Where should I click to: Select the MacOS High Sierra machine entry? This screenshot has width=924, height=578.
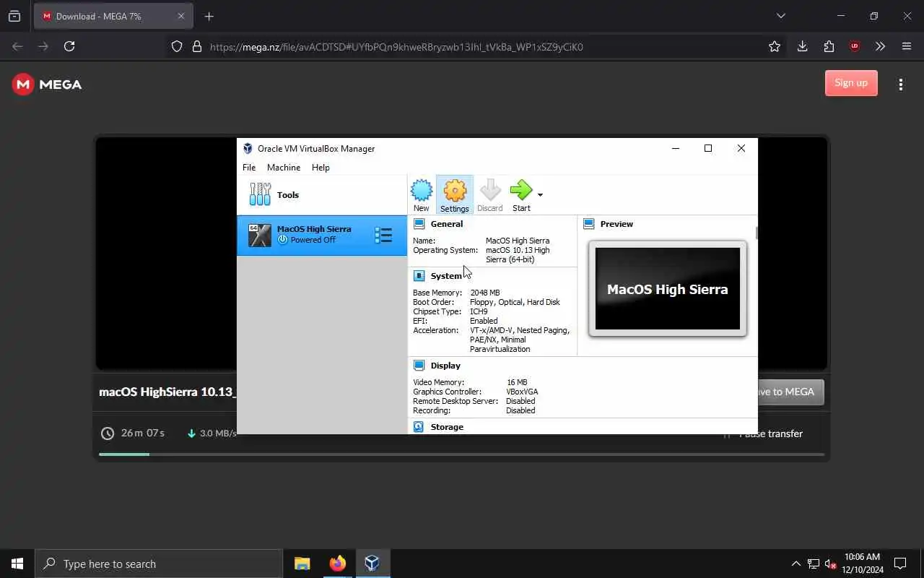(322, 235)
